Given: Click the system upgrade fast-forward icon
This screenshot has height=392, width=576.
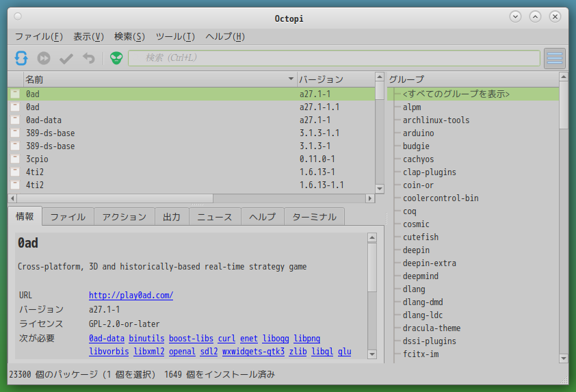Looking at the screenshot, I should tap(44, 58).
